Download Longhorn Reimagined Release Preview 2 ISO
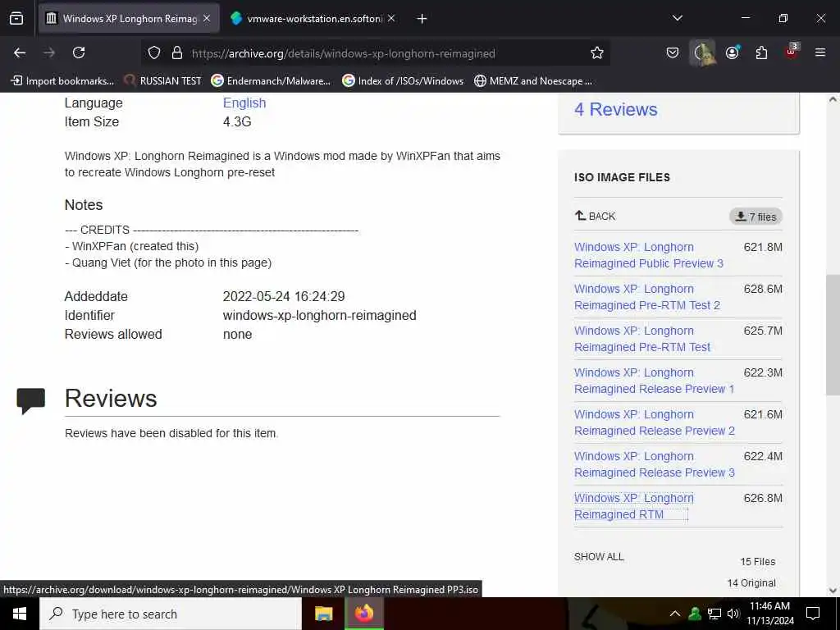Screen dimensions: 840x630 pos(654,422)
